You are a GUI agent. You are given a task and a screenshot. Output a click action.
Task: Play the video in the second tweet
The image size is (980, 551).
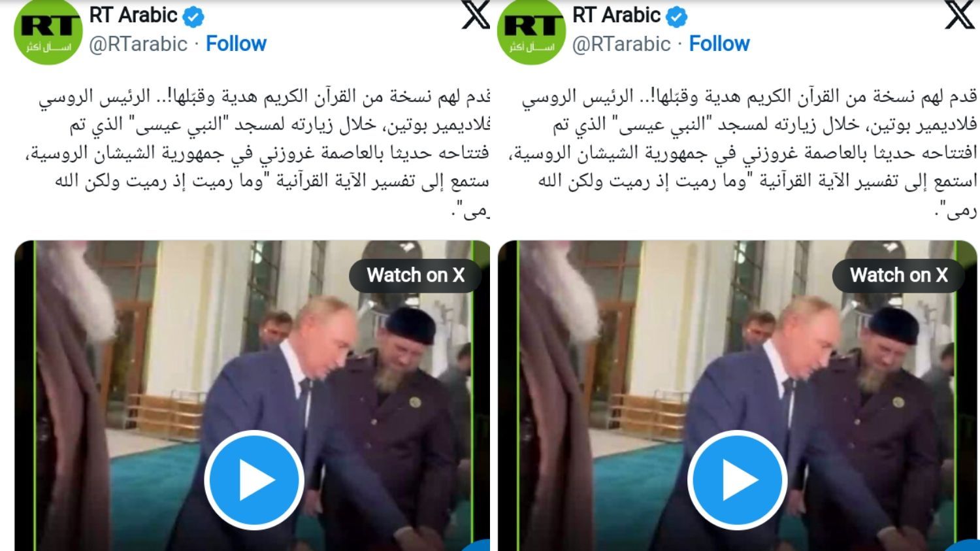pos(738,480)
